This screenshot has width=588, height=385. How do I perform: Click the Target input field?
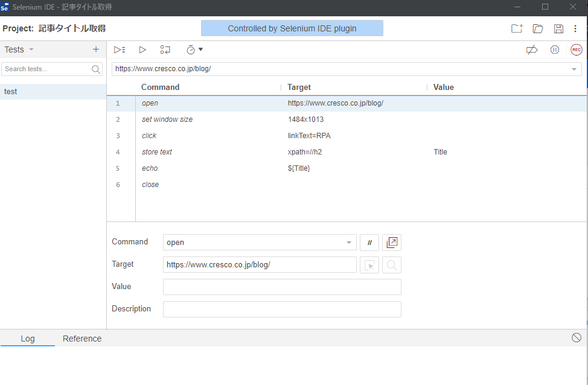(x=260, y=265)
